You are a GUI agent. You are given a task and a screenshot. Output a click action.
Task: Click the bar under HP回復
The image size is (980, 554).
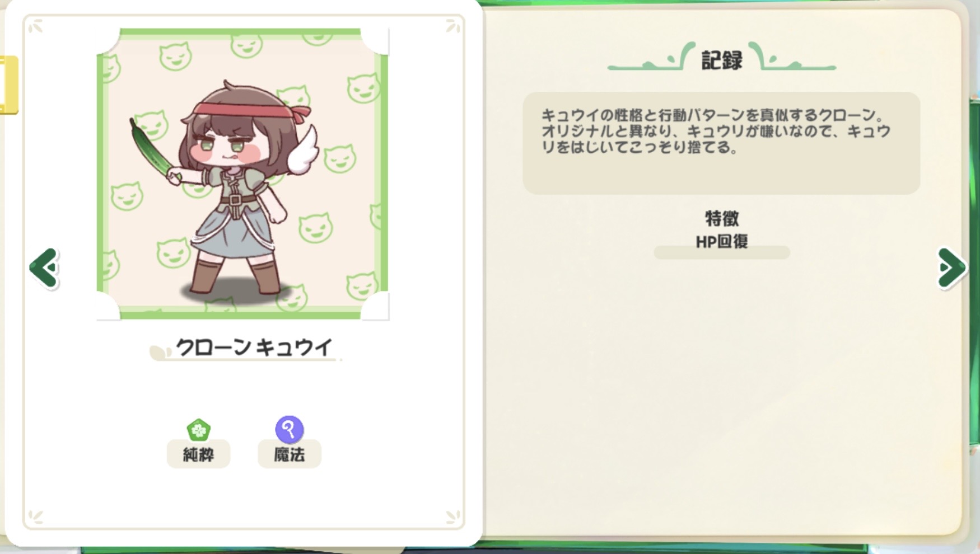[x=722, y=253]
